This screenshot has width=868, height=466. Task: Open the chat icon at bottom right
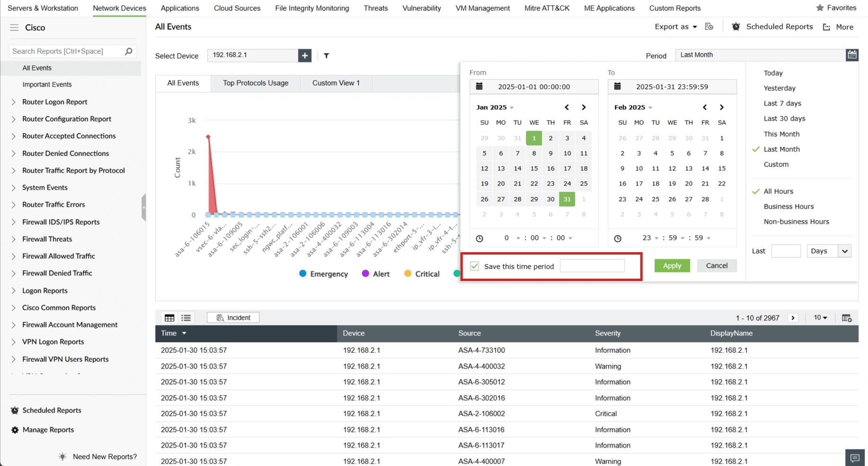tap(855, 458)
